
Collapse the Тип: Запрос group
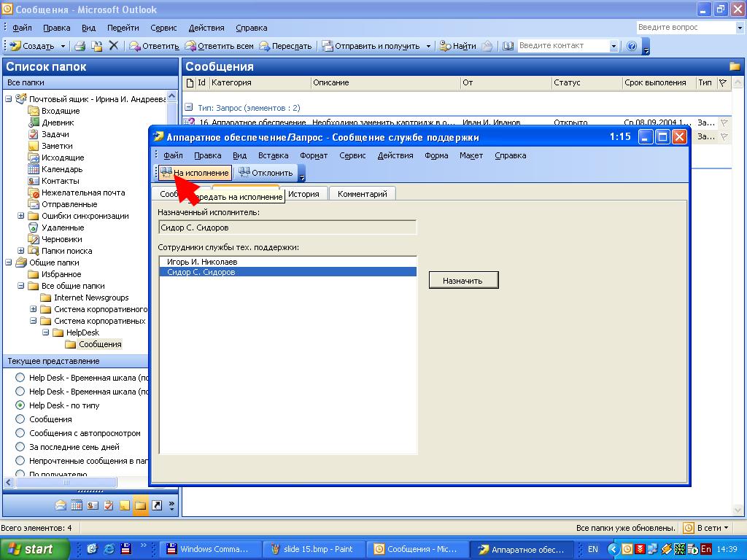click(x=189, y=107)
